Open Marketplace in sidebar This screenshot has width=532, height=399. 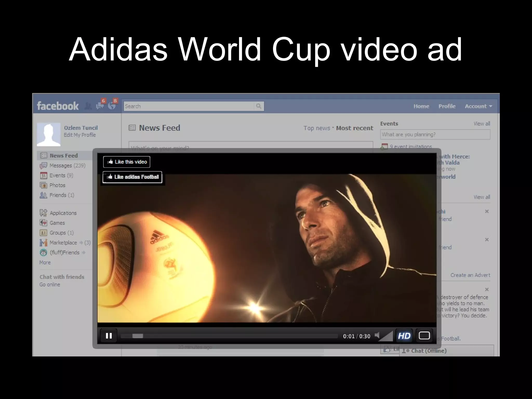63,243
